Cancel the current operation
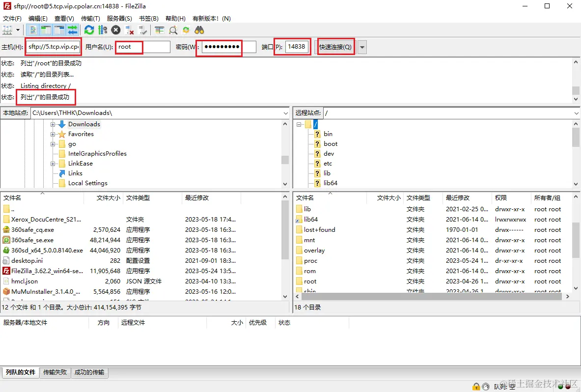 pos(116,30)
